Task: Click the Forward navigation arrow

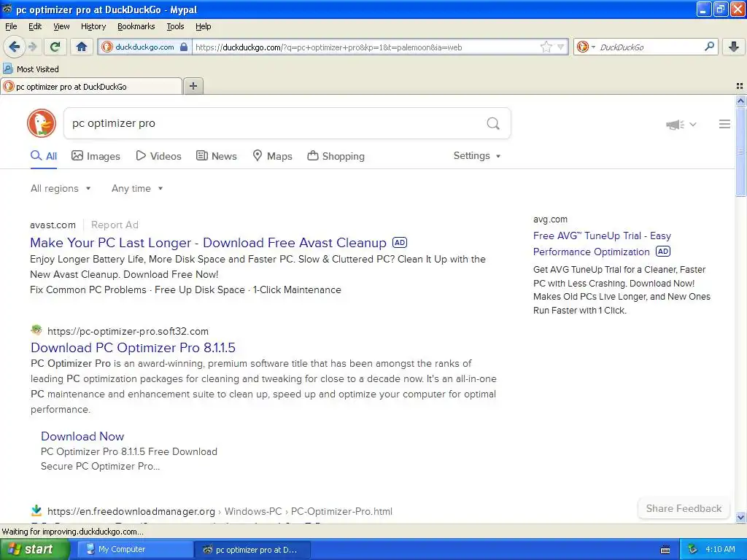Action: [x=32, y=47]
